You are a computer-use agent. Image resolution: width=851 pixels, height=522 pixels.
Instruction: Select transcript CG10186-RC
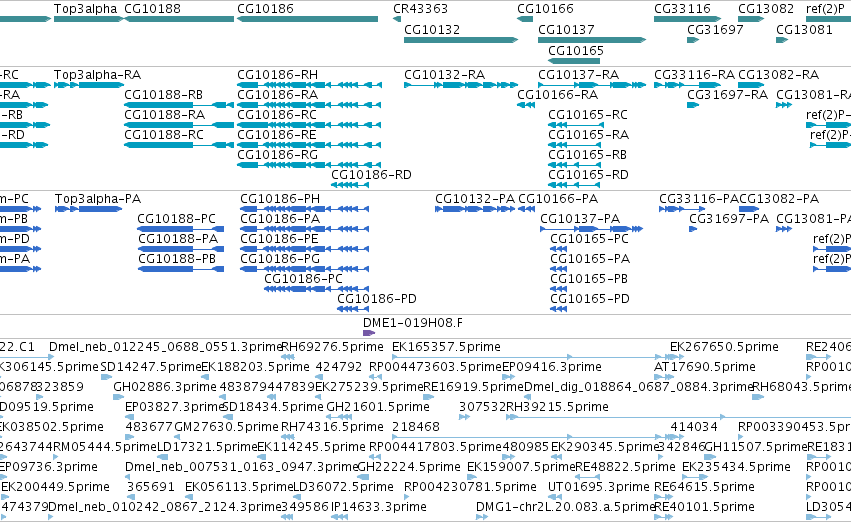277,114
